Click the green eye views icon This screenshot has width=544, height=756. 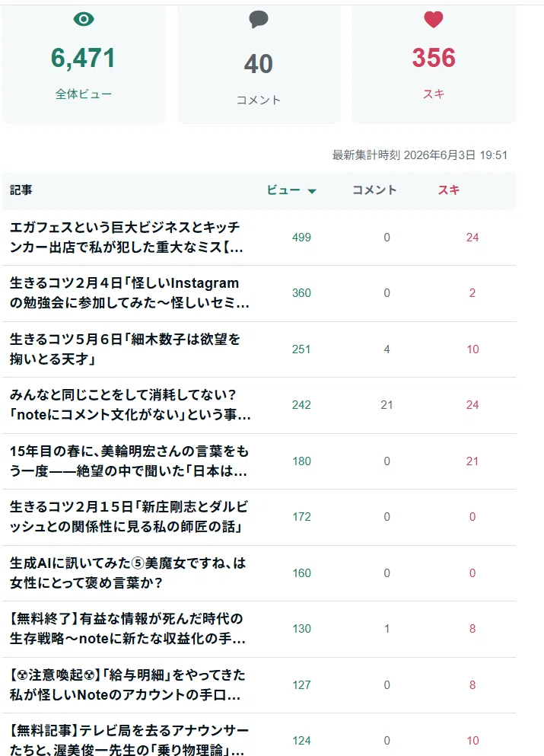tap(84, 19)
